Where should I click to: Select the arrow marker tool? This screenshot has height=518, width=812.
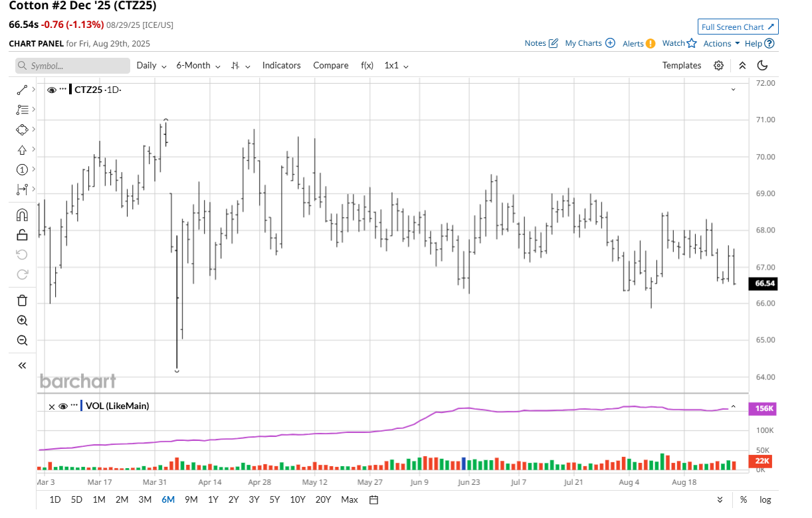[x=22, y=149]
